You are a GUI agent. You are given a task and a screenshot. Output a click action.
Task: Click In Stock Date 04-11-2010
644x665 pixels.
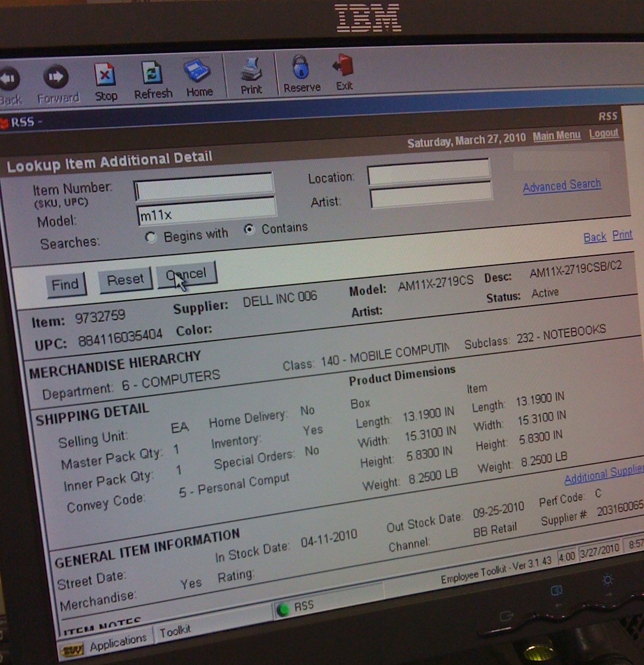point(328,537)
